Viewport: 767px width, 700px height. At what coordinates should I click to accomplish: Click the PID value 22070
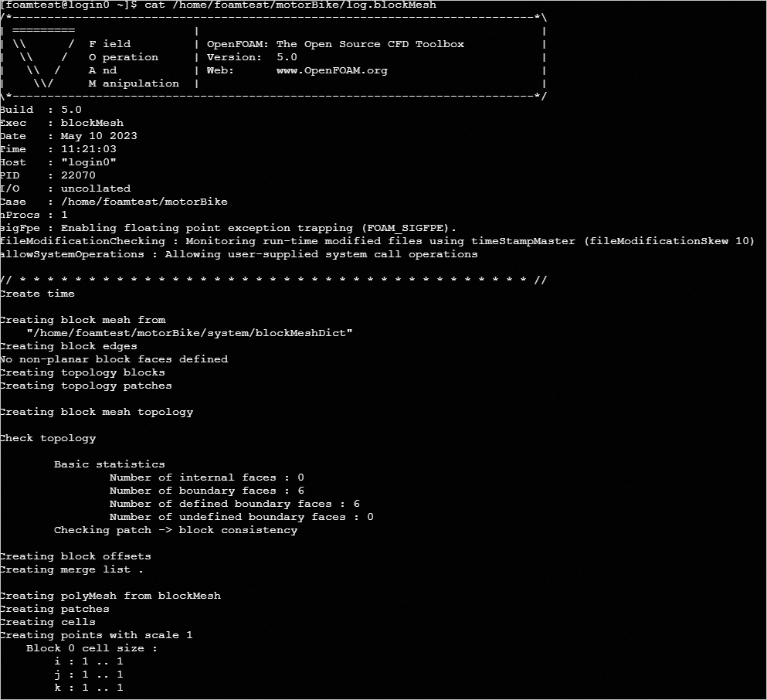click(77, 175)
